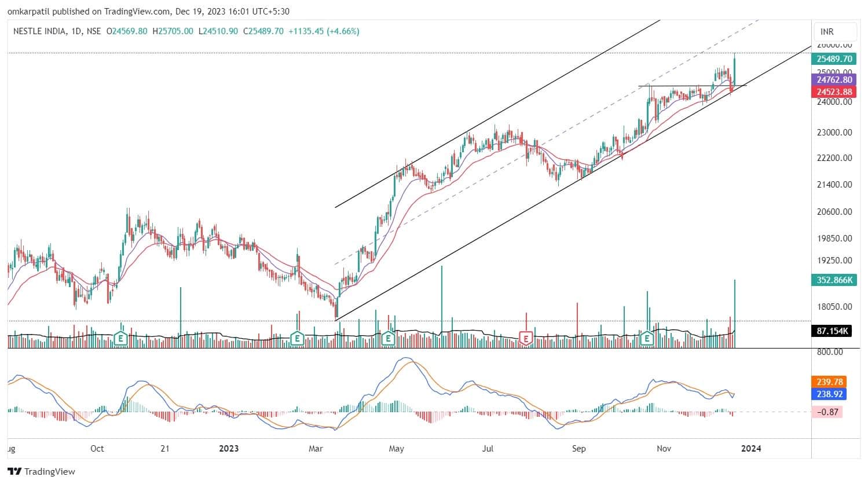Click the red earnings E marker
868x484 pixels.
pyautogui.click(x=526, y=338)
